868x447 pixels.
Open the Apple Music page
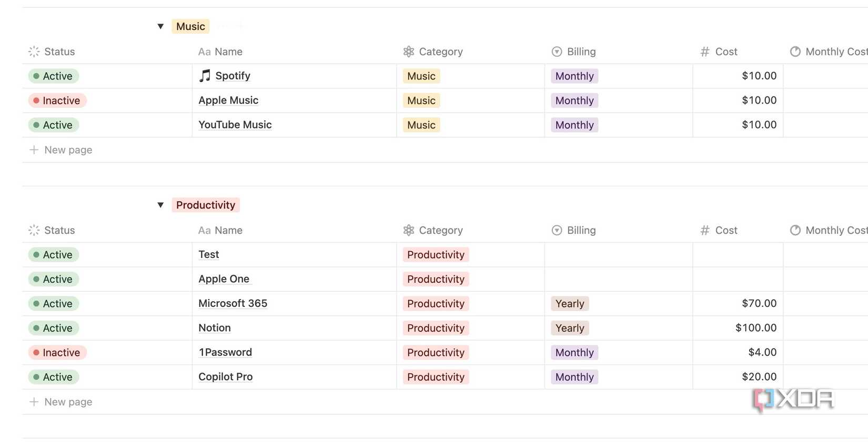click(228, 100)
